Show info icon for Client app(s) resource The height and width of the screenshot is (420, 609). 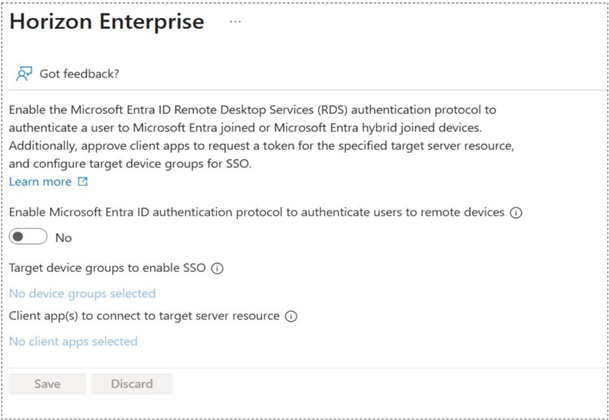291,316
